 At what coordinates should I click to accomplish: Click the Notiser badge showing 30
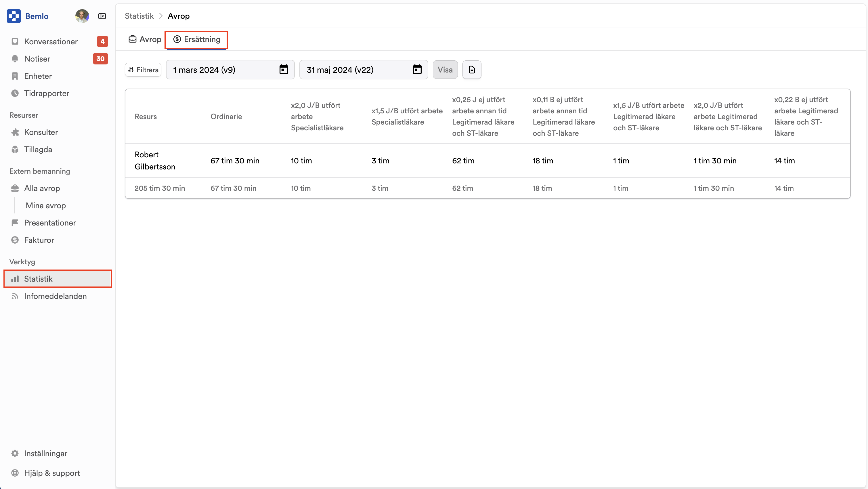click(x=100, y=59)
